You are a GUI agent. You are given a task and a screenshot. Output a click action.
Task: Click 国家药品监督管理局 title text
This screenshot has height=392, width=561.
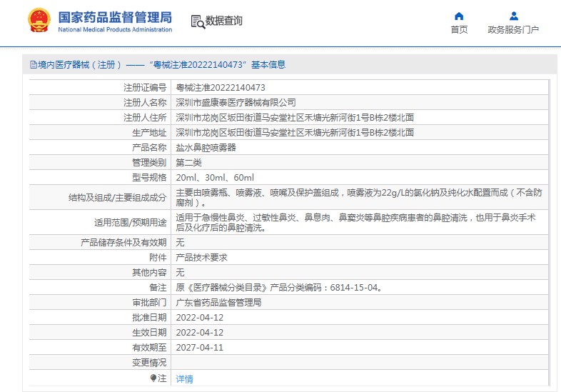pyautogui.click(x=115, y=17)
